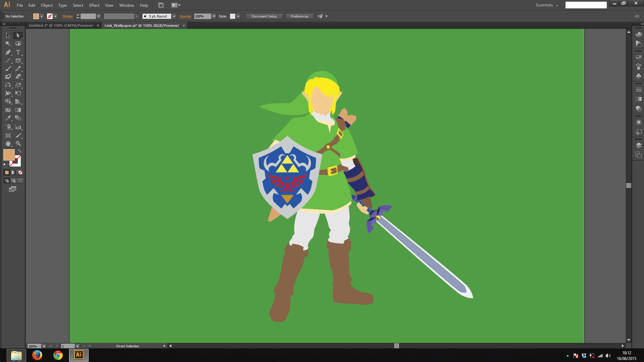
Task: Swap fill and stroke colors
Action: [x=19, y=151]
